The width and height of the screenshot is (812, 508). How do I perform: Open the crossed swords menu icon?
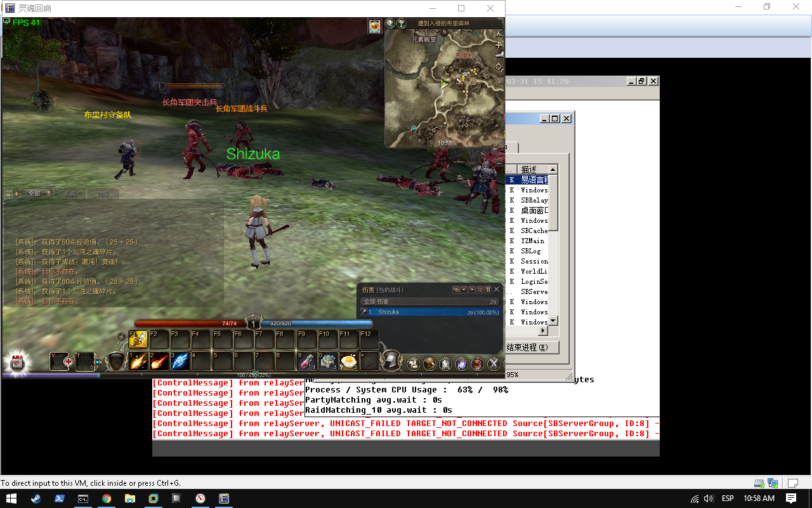(494, 363)
